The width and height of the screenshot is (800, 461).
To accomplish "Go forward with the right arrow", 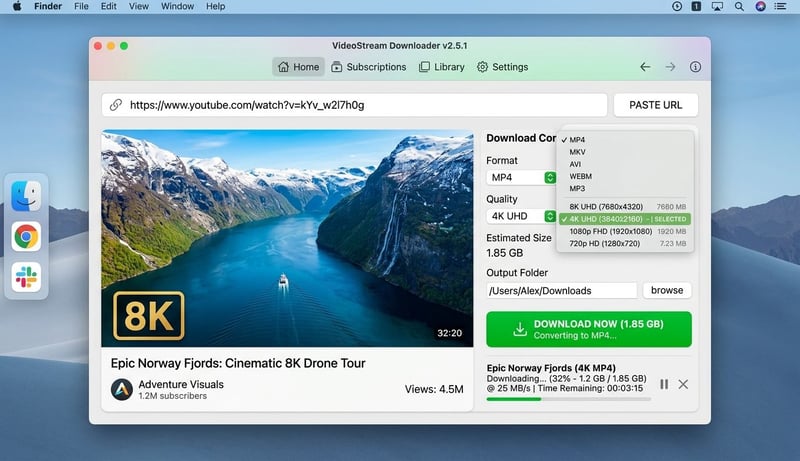I will [x=670, y=67].
